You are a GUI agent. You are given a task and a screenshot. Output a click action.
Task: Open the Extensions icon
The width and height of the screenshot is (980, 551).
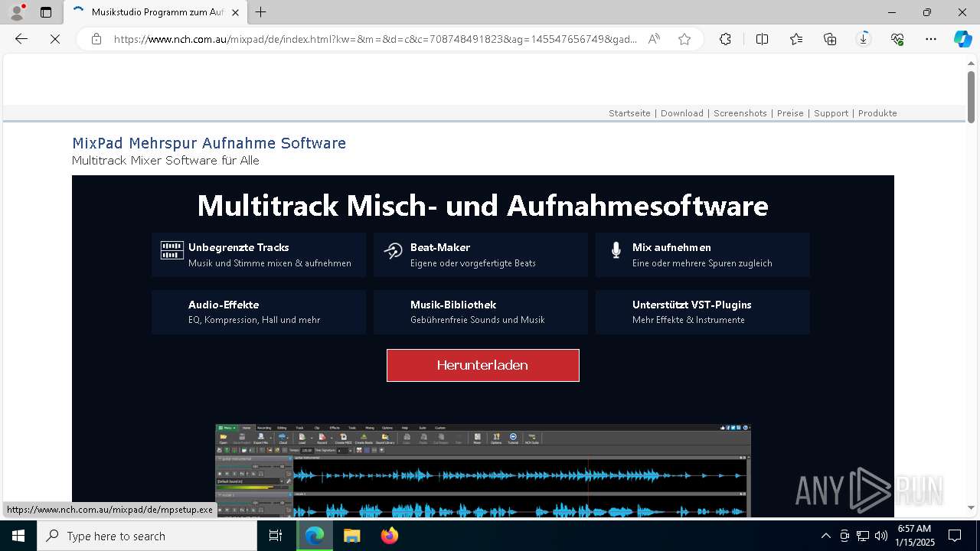tap(725, 39)
